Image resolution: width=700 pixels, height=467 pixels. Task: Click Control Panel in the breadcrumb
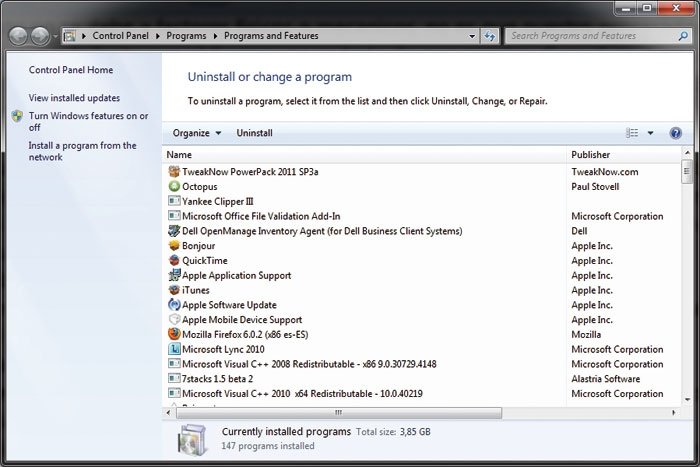[121, 36]
